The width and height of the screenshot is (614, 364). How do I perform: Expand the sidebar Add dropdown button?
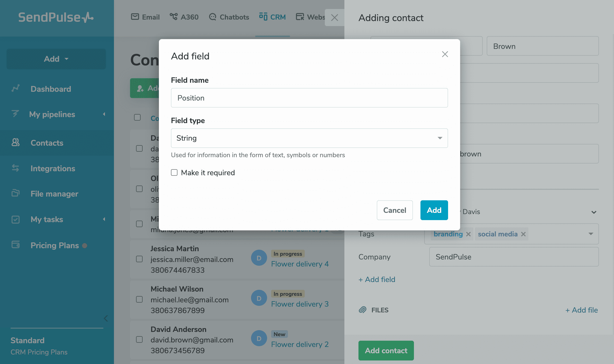56,59
